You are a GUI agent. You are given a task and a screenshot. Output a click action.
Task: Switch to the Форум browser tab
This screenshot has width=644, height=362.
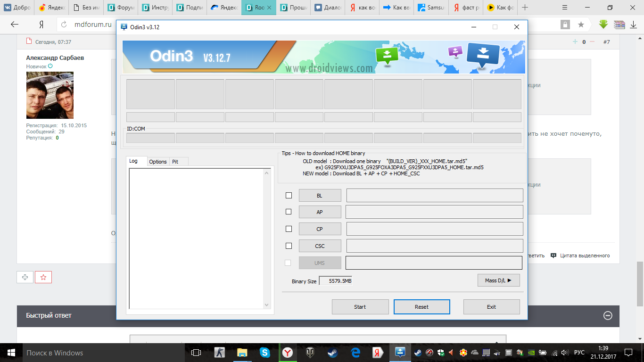pos(121,8)
